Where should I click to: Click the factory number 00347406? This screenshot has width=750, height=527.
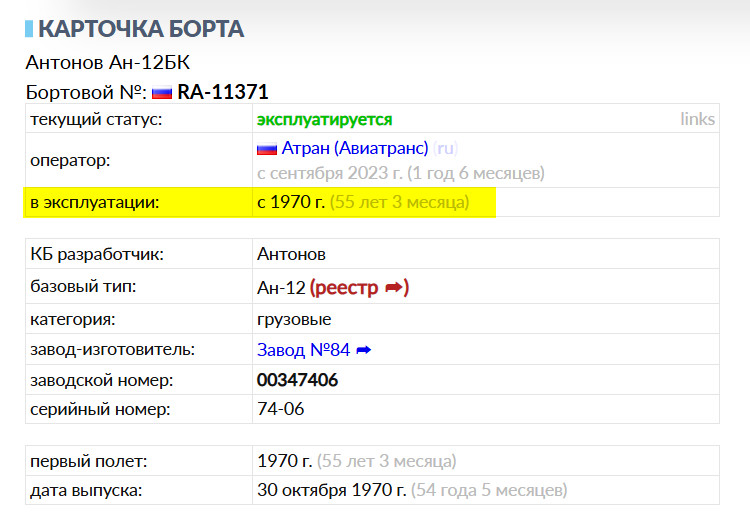(297, 380)
